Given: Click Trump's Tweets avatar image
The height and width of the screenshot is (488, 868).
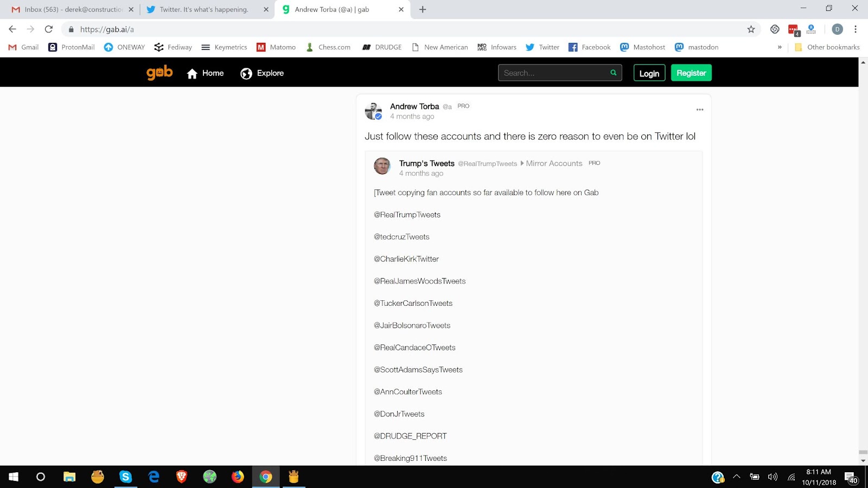Looking at the screenshot, I should click(x=382, y=166).
